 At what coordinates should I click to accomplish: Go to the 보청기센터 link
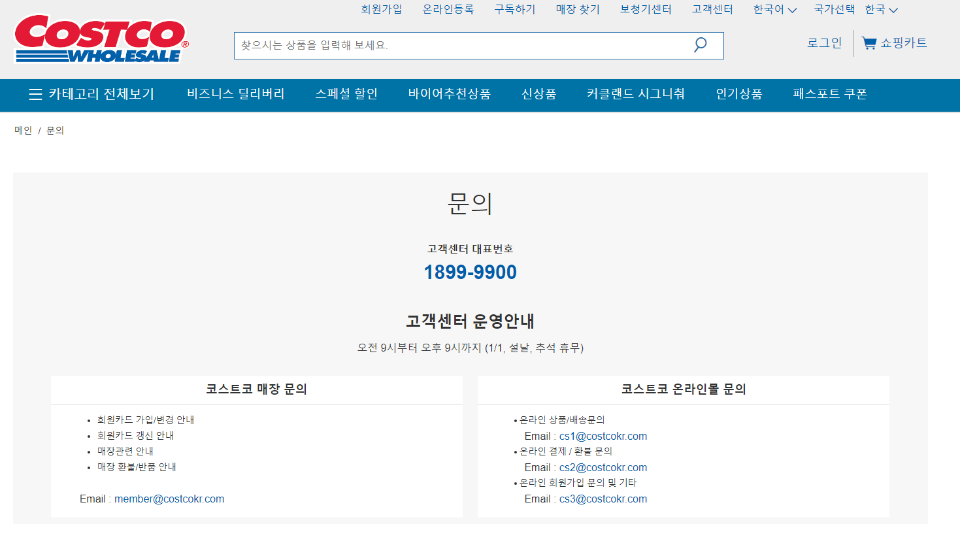point(646,9)
